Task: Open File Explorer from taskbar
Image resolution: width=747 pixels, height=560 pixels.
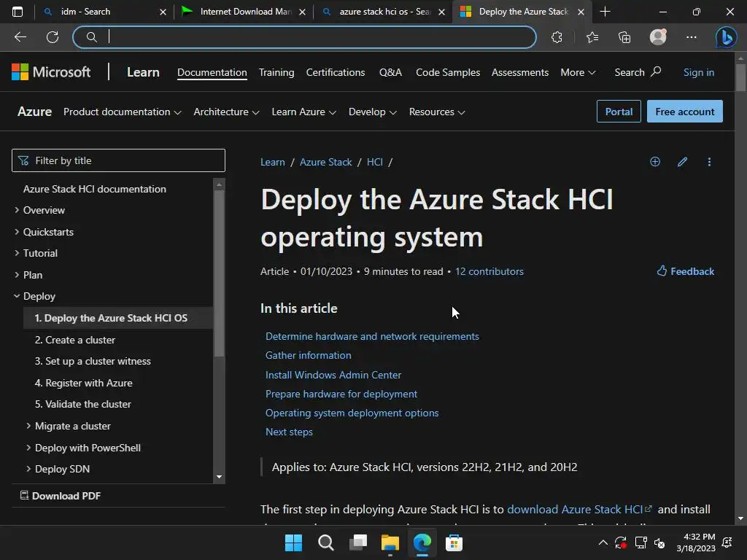Action: [x=390, y=542]
